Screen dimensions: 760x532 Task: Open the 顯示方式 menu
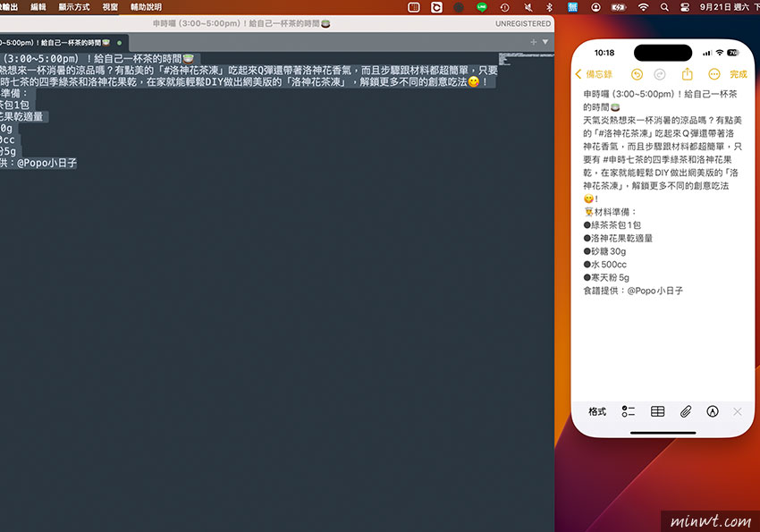click(x=74, y=7)
